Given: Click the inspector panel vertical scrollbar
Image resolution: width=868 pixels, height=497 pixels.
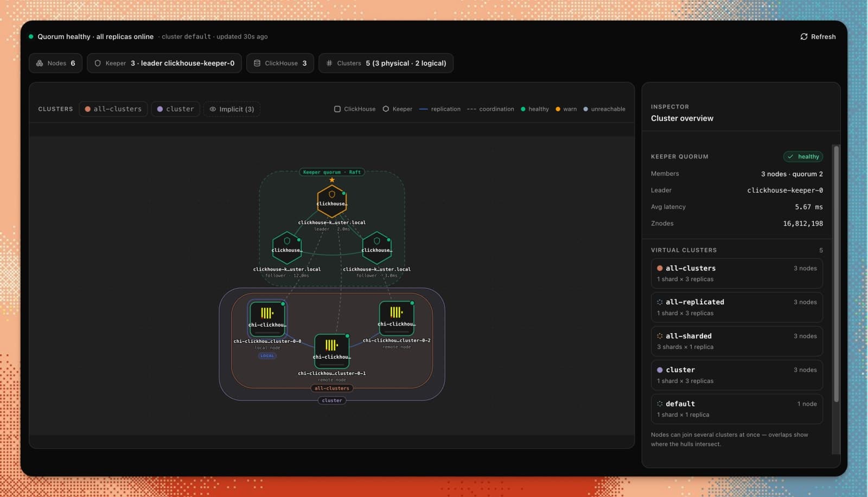Looking at the screenshot, I should click(x=836, y=273).
